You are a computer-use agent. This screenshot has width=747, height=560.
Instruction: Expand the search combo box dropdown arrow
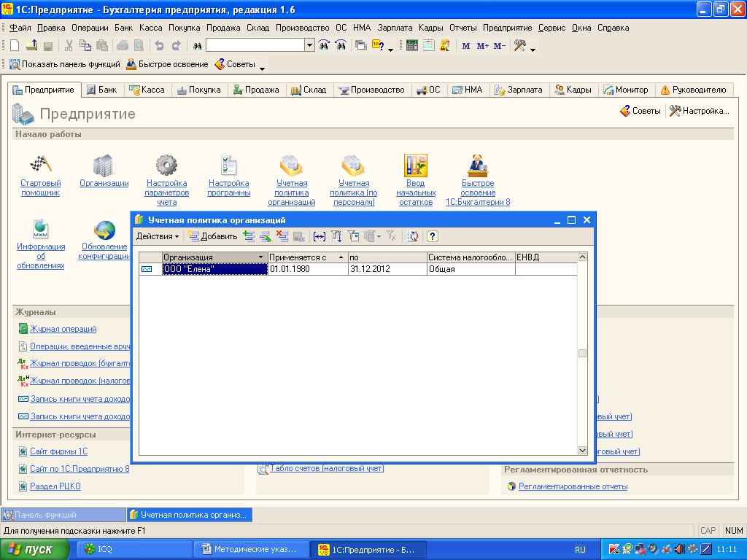click(309, 46)
